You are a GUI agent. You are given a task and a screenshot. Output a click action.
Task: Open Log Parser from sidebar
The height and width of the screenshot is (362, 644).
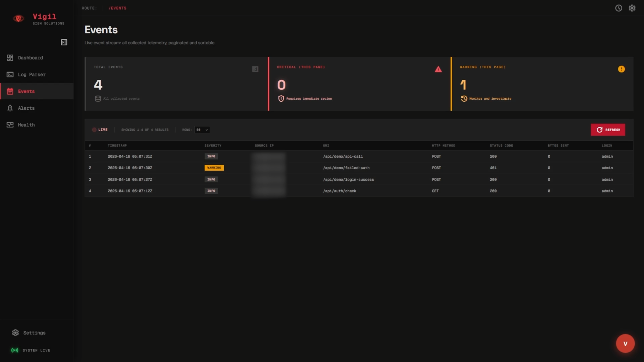[31, 75]
